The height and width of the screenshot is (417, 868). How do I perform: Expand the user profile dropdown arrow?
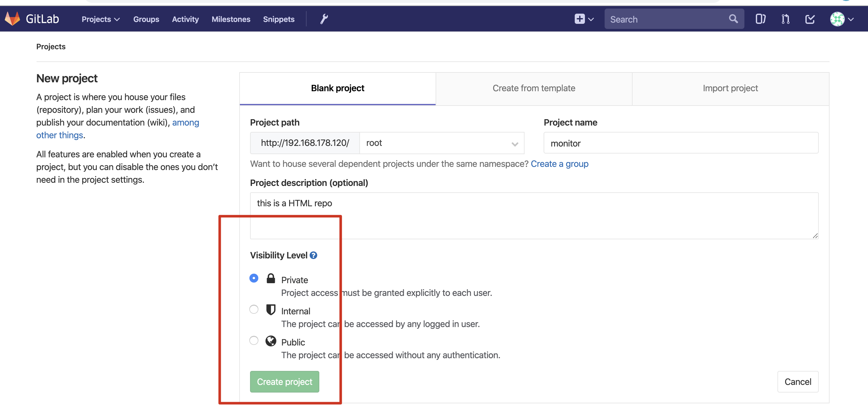(851, 19)
